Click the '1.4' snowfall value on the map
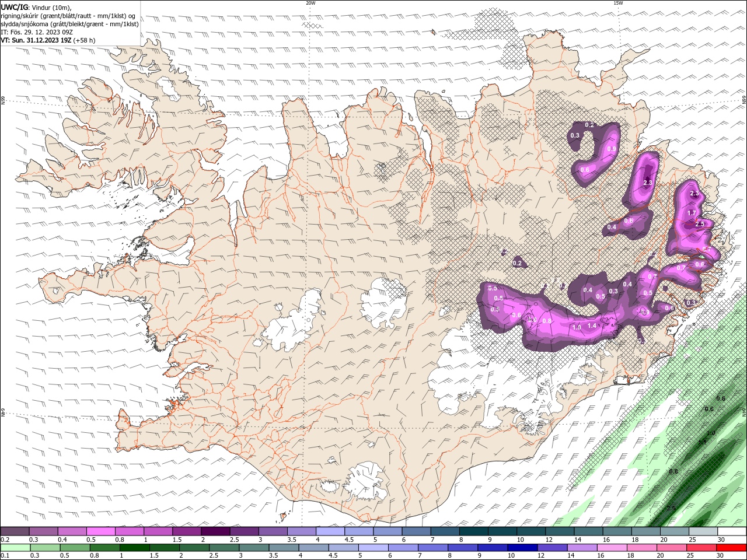This screenshot has height=560, width=747. click(592, 325)
